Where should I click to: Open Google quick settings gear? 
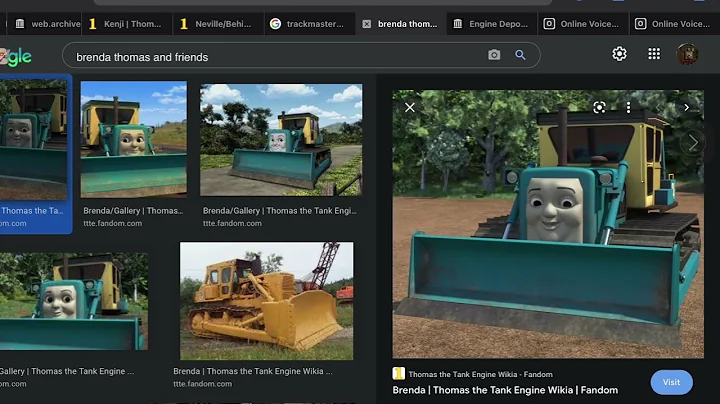(619, 54)
